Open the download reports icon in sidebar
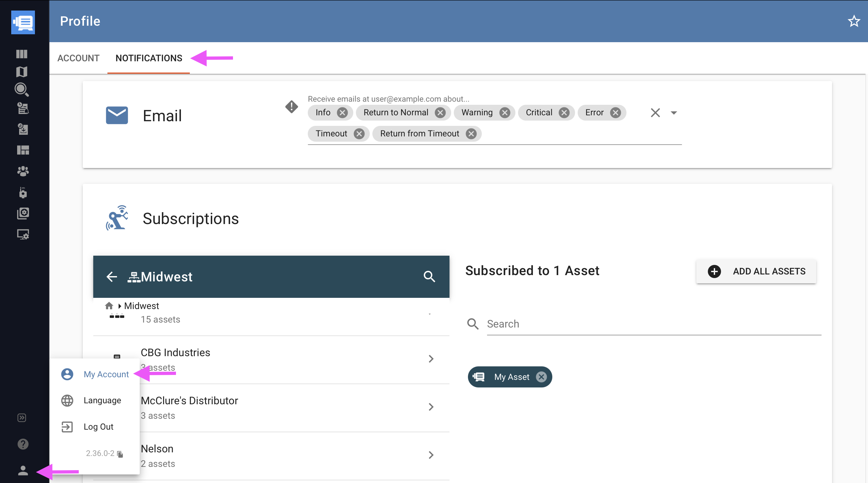Image resolution: width=868 pixels, height=483 pixels. 23,129
